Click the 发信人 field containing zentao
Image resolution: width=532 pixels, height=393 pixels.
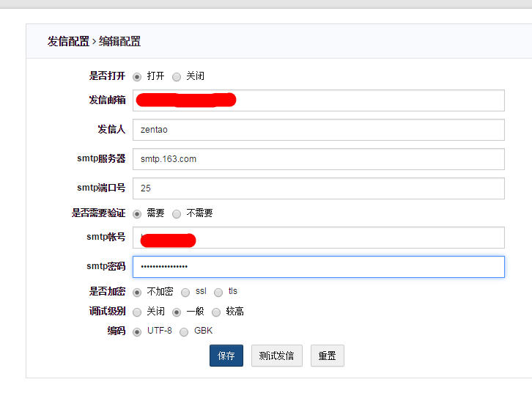(x=319, y=130)
